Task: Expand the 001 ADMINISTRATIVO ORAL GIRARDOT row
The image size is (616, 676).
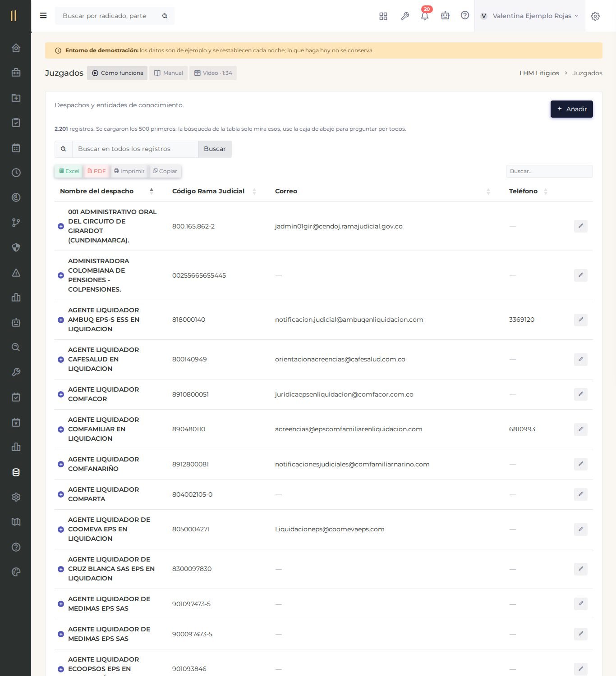Action: pos(61,226)
